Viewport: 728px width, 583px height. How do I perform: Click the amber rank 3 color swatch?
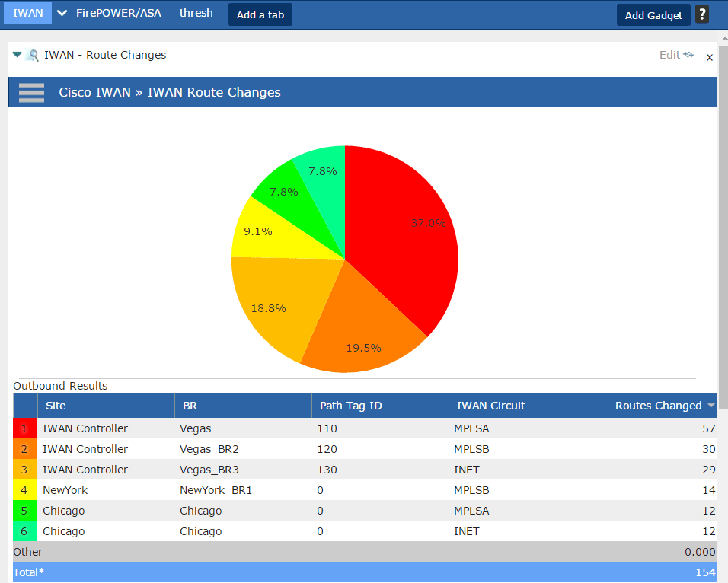(24, 470)
